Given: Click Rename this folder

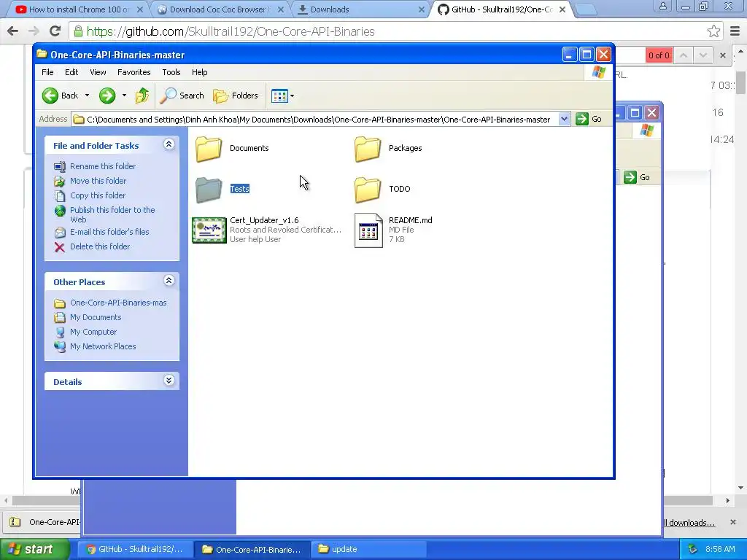Looking at the screenshot, I should [x=102, y=166].
